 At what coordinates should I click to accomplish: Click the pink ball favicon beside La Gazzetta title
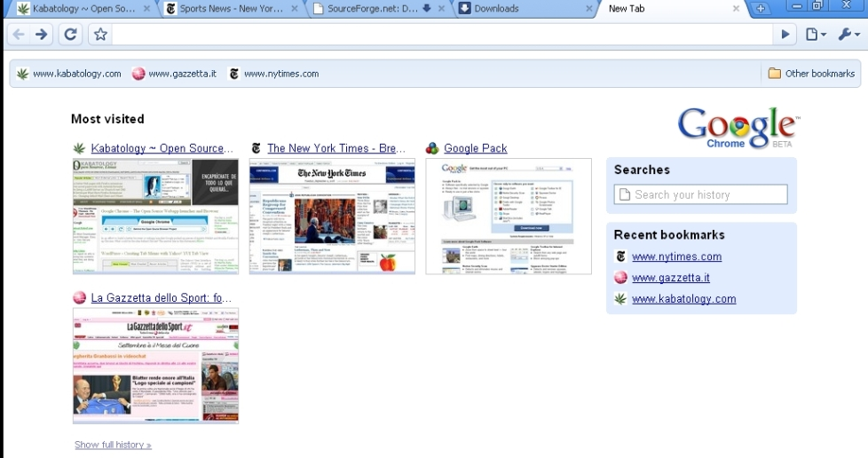pyautogui.click(x=79, y=298)
